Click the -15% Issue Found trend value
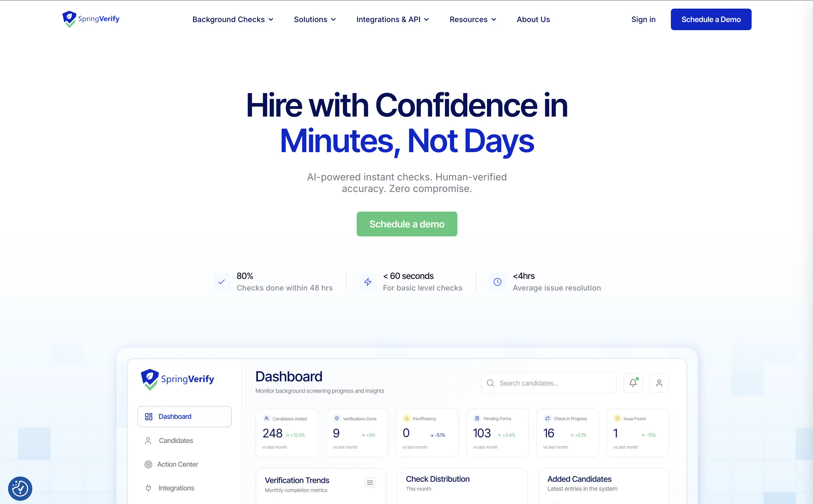This screenshot has width=813, height=504. point(649,435)
